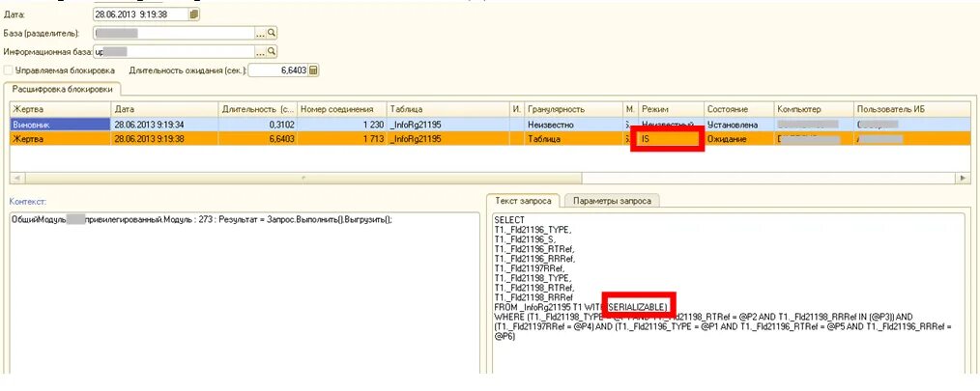Open calculator icon in Длительность ожидания field
Image resolution: width=980 pixels, height=391 pixels.
pos(314,70)
